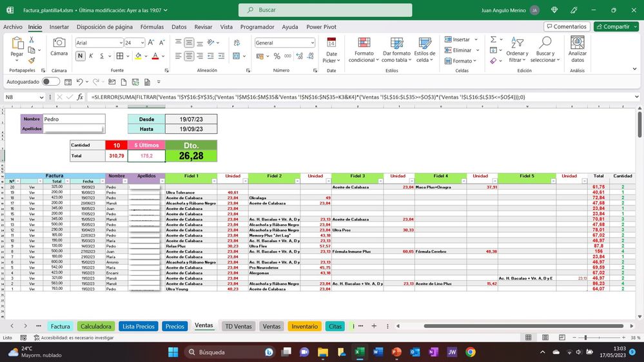Open the Formato cells dropdown

460,61
